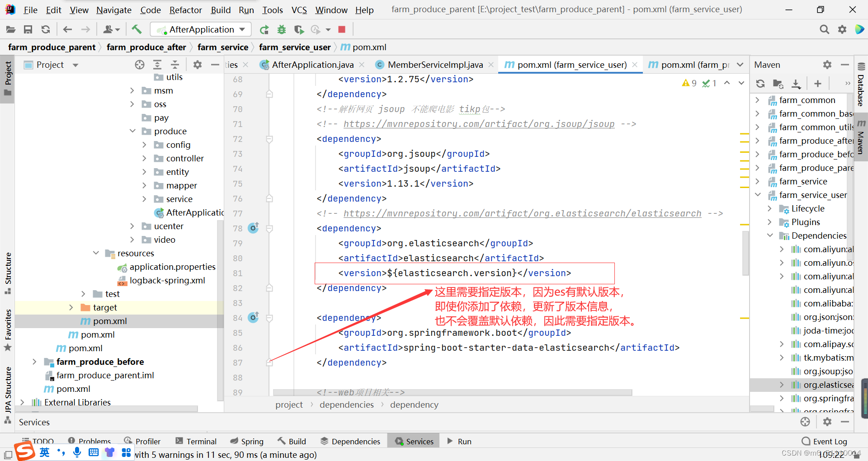The image size is (868, 461).
Task: Expand farm_produce_before module in project tree
Action: pos(34,362)
